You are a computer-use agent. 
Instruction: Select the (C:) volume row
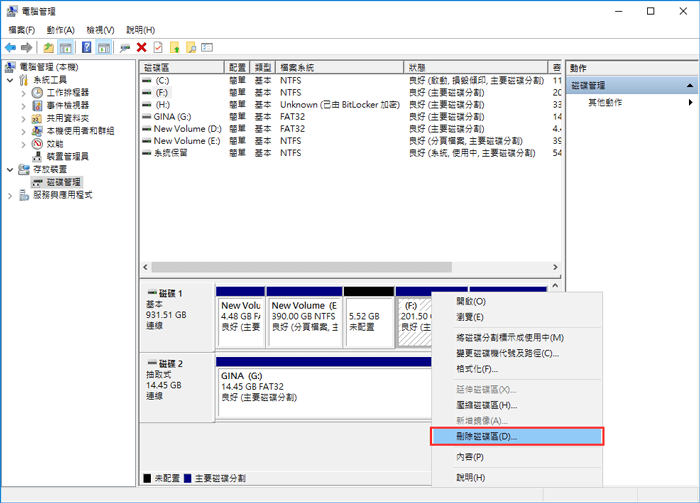click(x=350, y=81)
